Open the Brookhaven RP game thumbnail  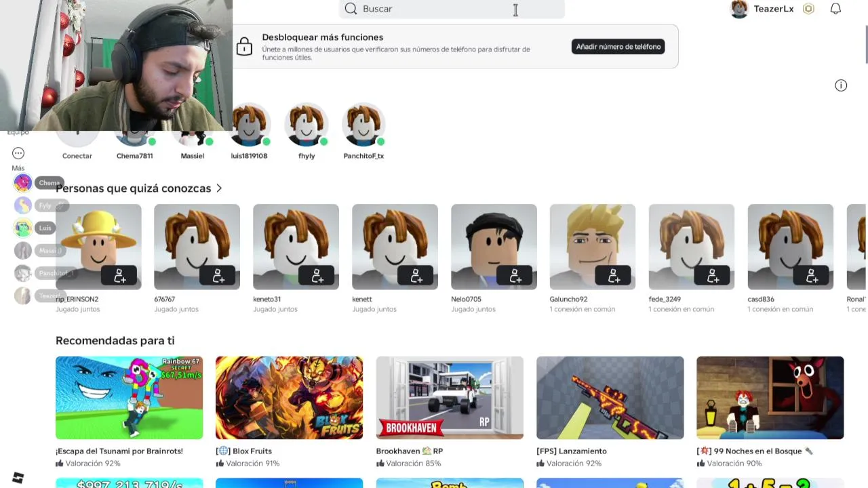[450, 398]
